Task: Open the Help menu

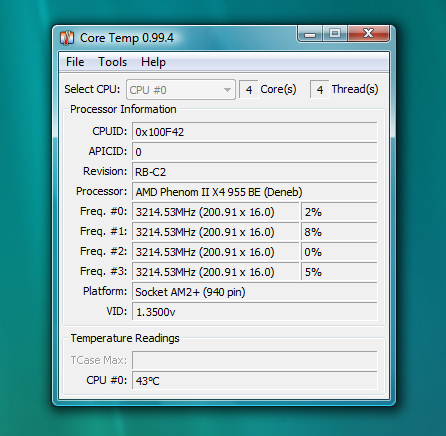Action: (153, 62)
